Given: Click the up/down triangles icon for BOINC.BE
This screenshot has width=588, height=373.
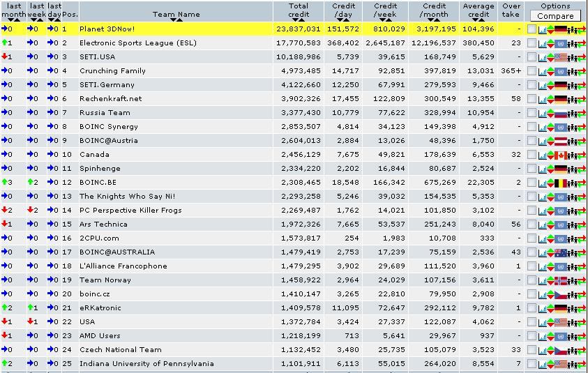Looking at the screenshot, I should pos(550,183).
